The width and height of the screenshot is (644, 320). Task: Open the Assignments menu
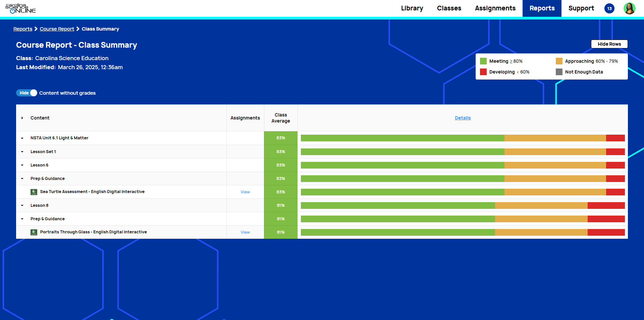pyautogui.click(x=495, y=8)
